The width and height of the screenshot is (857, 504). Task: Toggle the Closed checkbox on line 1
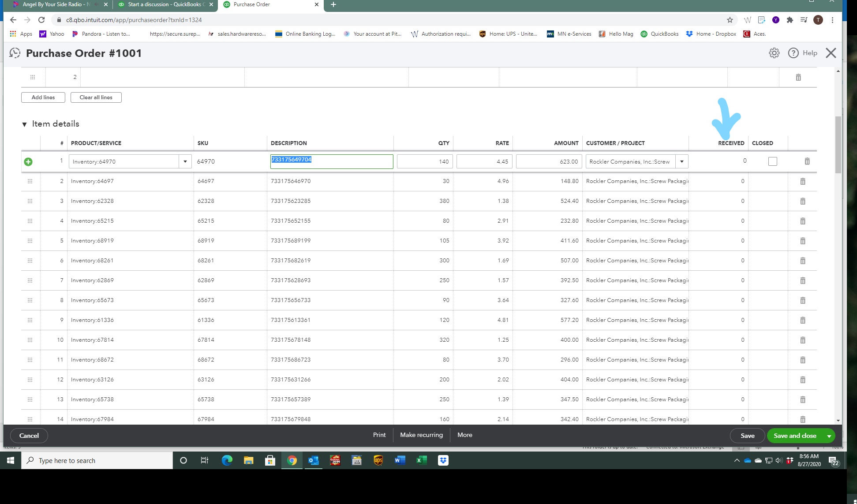point(772,161)
